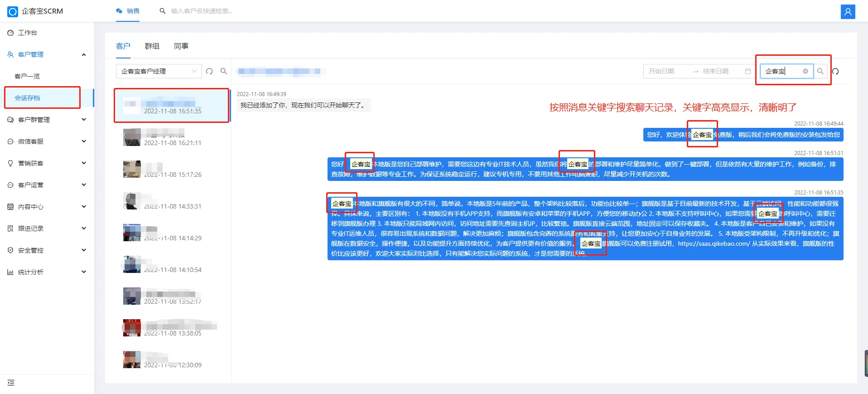Switch to the 群组 tab
This screenshot has width=868, height=394.
(152, 46)
